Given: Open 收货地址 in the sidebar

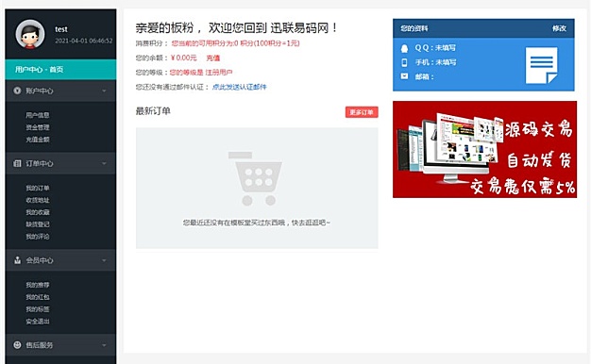Looking at the screenshot, I should (38, 200).
